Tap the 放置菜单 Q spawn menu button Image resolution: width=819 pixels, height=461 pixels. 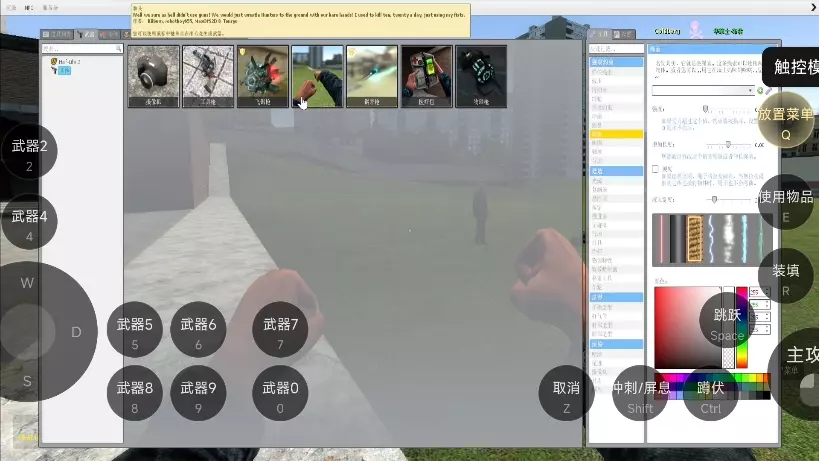pyautogui.click(x=786, y=120)
